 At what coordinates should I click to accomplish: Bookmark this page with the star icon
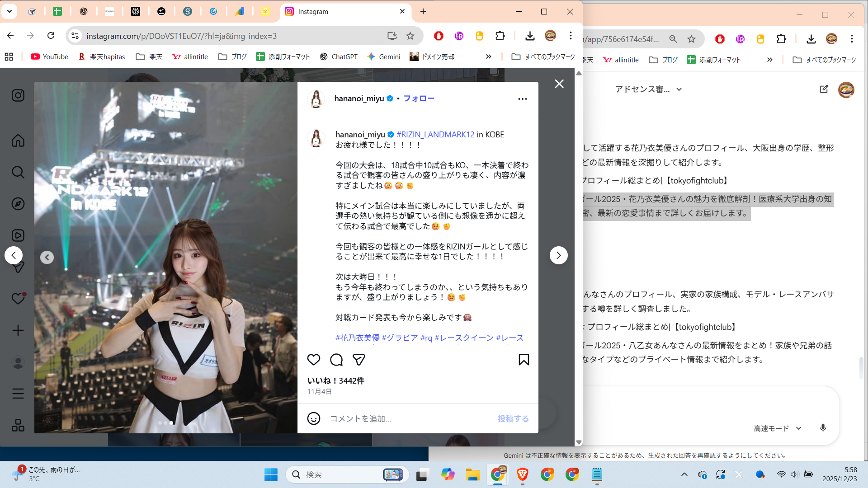click(x=410, y=36)
